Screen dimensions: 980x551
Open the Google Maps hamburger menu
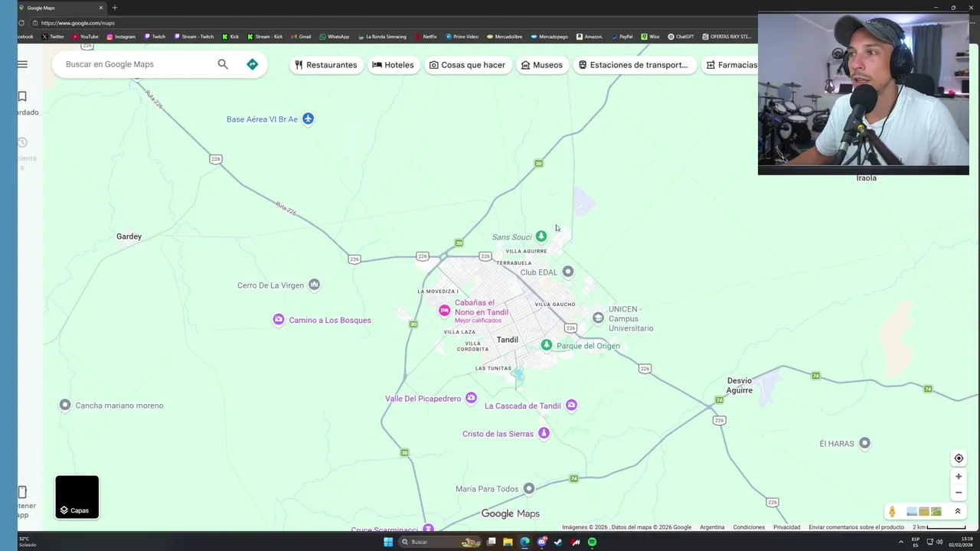coord(22,64)
